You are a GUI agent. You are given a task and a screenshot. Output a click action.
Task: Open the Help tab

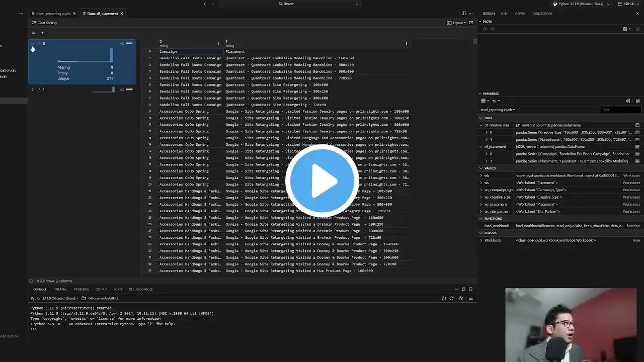[x=505, y=14]
